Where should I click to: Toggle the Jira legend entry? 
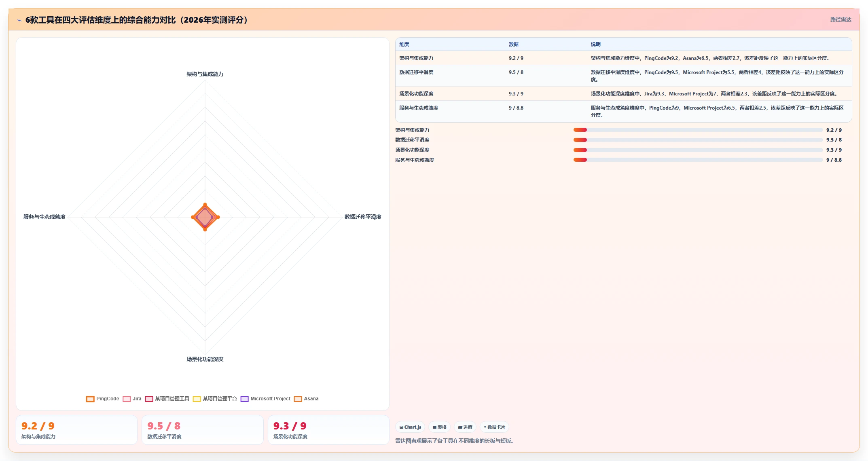pyautogui.click(x=132, y=399)
